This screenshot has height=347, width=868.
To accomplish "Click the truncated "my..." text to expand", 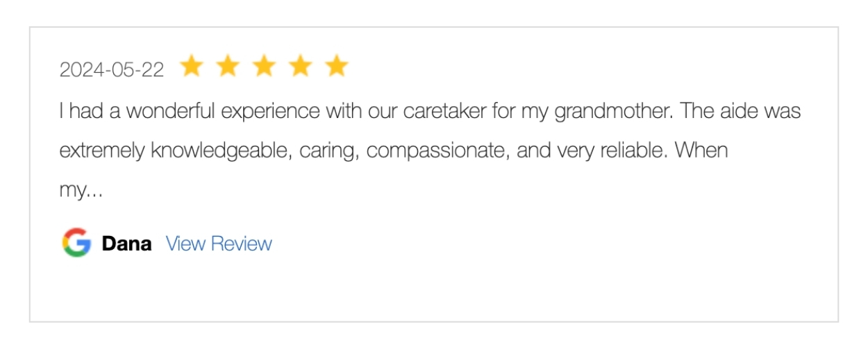I will click(81, 192).
